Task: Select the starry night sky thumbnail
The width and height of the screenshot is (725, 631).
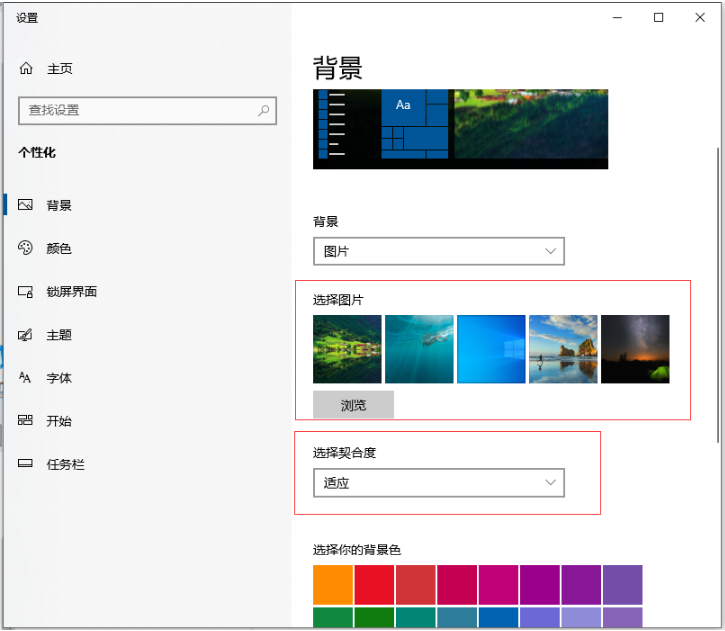Action: pyautogui.click(x=635, y=349)
